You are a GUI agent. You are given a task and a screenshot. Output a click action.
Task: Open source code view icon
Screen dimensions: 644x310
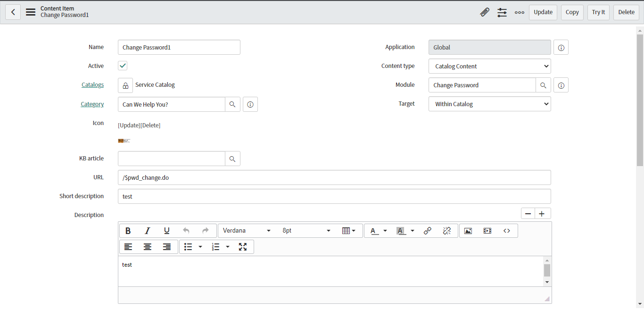point(507,231)
